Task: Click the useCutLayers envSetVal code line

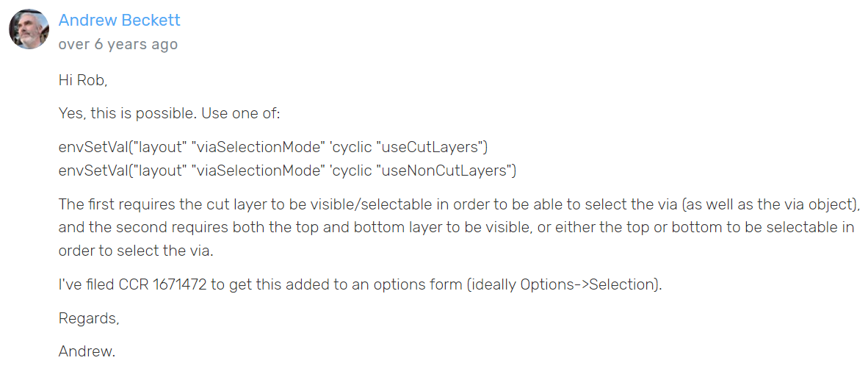Action: pyautogui.click(x=272, y=148)
